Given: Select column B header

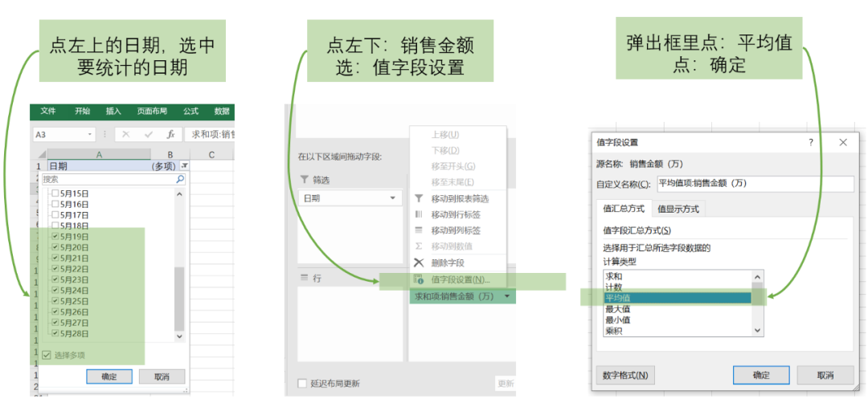Looking at the screenshot, I should pos(170,155).
